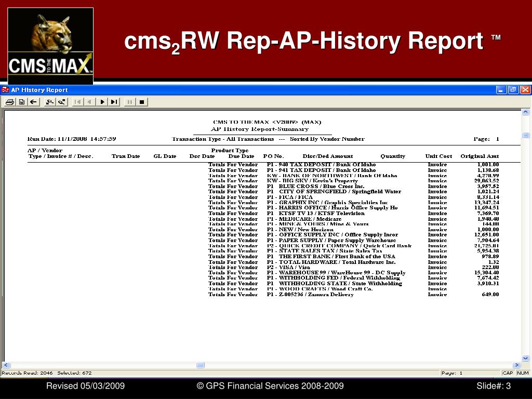Click 'CITY OF SPRINGFIELD / Springfield Water' row
This screenshot has height=399, width=532.
(353, 191)
